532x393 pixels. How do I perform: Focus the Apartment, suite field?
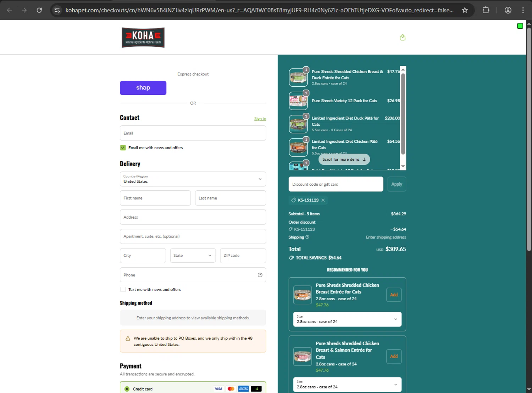click(x=193, y=236)
